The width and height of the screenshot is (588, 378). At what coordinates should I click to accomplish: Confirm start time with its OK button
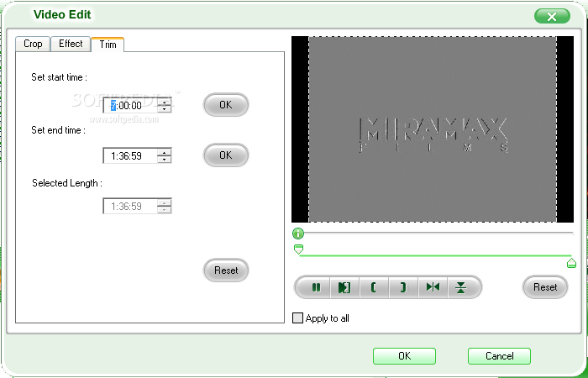pos(226,105)
